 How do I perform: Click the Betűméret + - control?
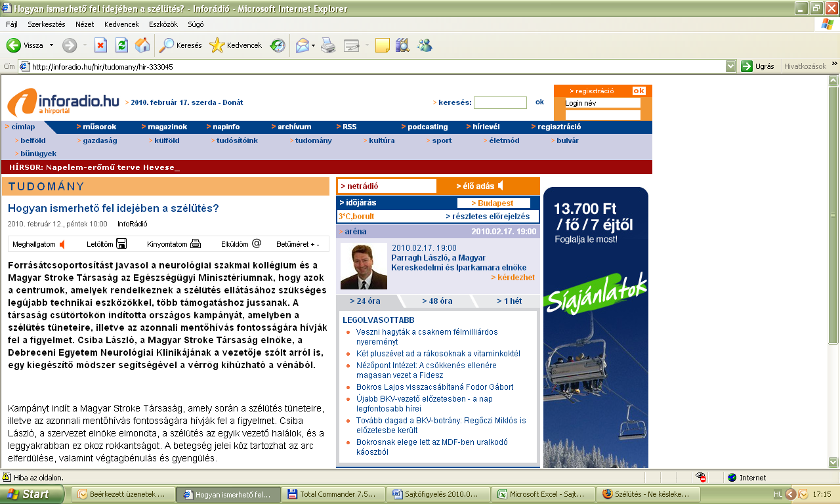click(298, 244)
